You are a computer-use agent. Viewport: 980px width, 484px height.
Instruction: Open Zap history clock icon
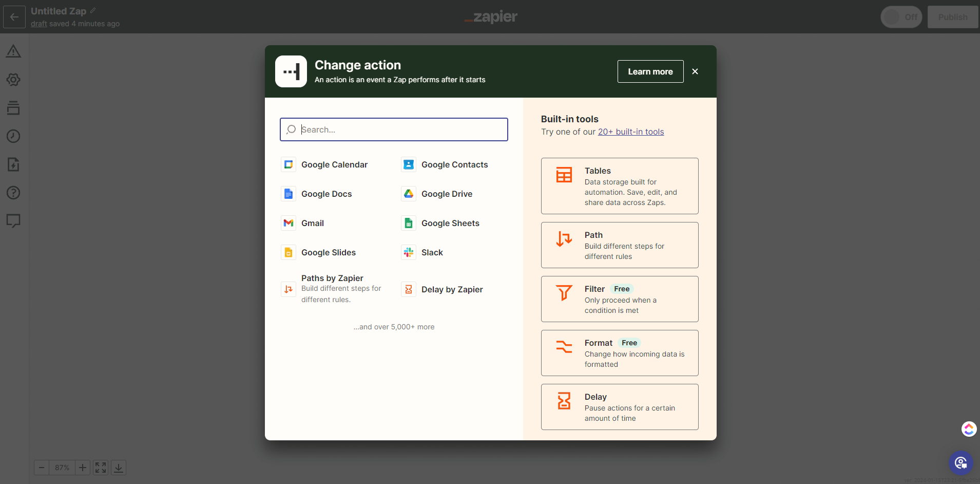pyautogui.click(x=13, y=136)
